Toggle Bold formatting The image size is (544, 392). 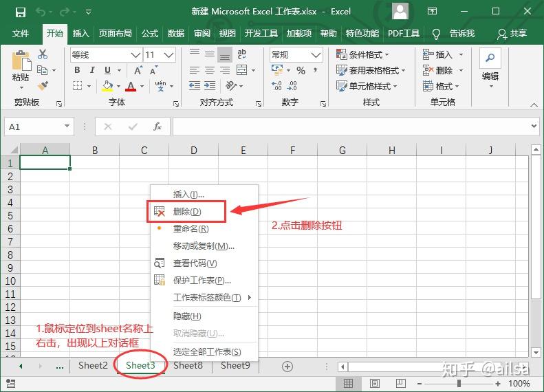[77, 70]
